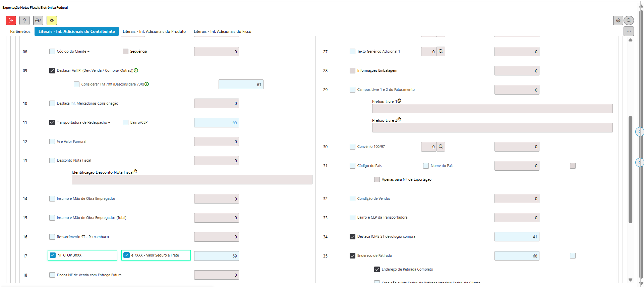The image size is (644, 288).
Task: Click info icon beside Destacar Val.IPI
Action: coord(136,70)
